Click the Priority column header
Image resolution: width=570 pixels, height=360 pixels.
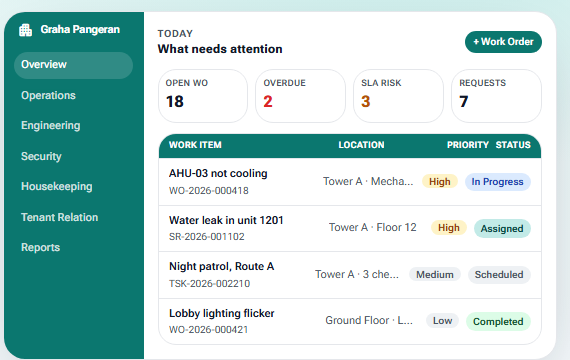468,145
